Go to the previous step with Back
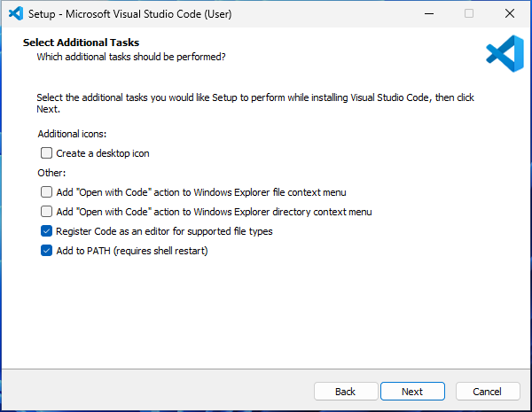The image size is (532, 412). (346, 392)
